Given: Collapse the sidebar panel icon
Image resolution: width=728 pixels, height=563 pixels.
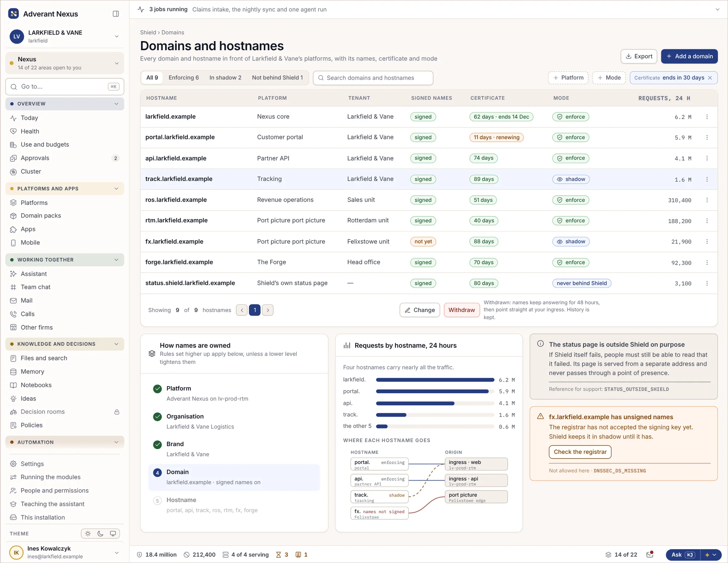Looking at the screenshot, I should [x=116, y=14].
